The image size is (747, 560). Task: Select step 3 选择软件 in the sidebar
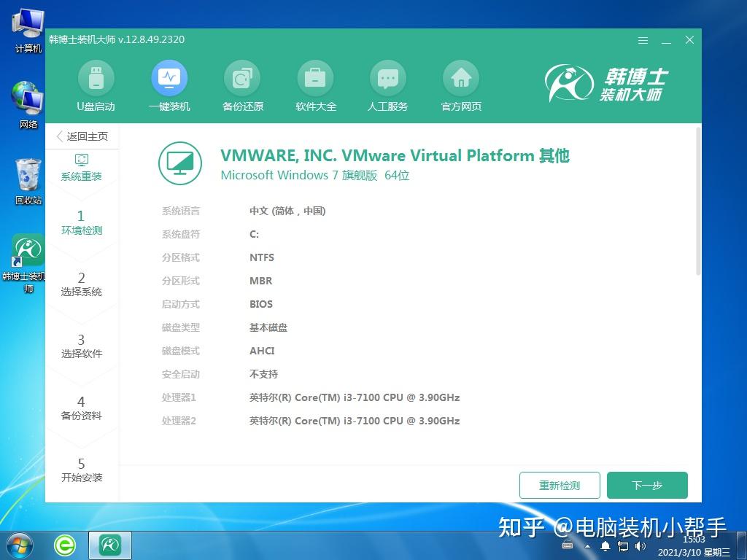(x=82, y=346)
